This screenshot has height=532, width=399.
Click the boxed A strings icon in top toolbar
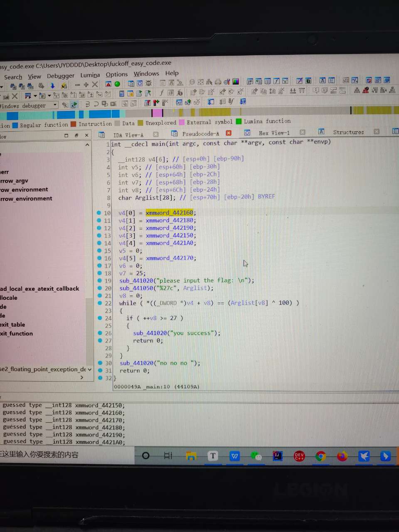tap(323, 81)
